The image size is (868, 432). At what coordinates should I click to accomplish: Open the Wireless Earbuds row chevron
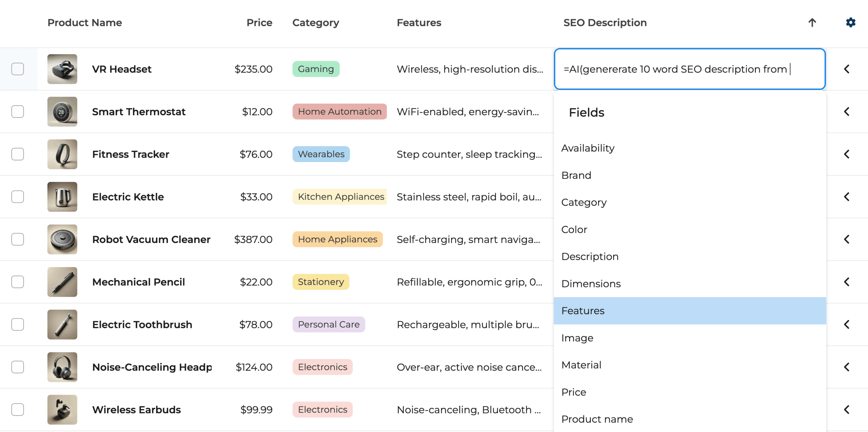point(846,410)
